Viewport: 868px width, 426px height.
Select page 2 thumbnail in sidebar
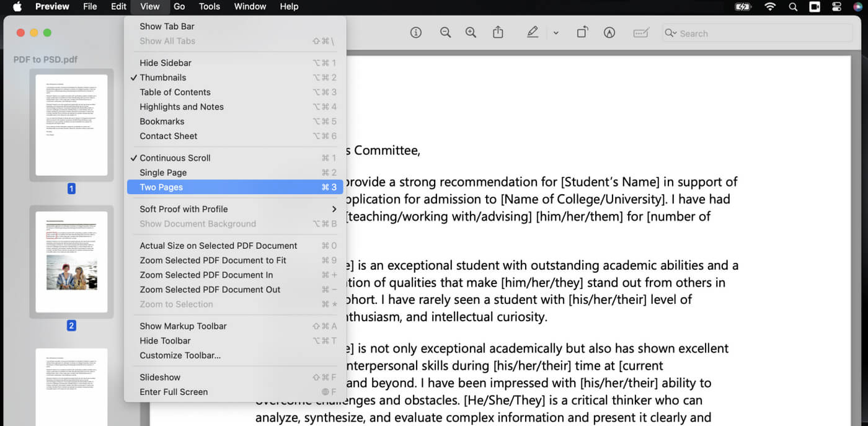tap(72, 262)
